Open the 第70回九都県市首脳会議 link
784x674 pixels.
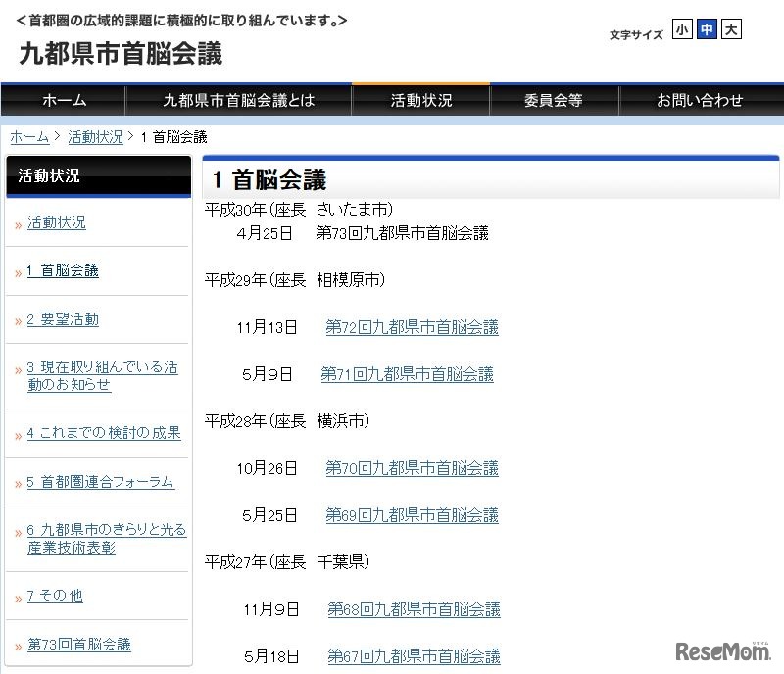pyautogui.click(x=412, y=468)
